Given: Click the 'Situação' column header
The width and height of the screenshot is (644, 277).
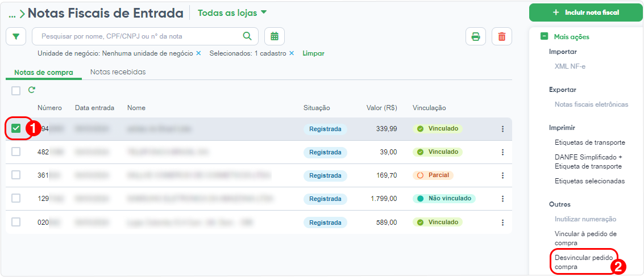Looking at the screenshot, I should (317, 108).
